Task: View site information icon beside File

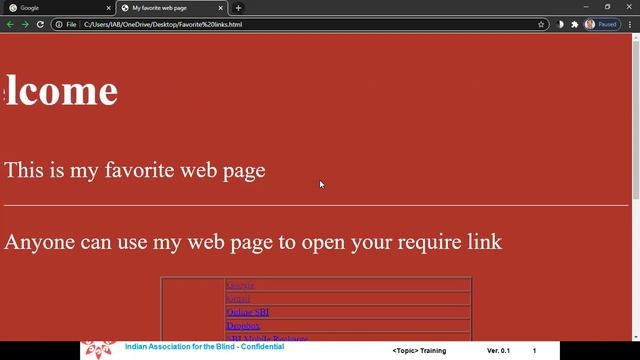Action: click(x=59, y=24)
